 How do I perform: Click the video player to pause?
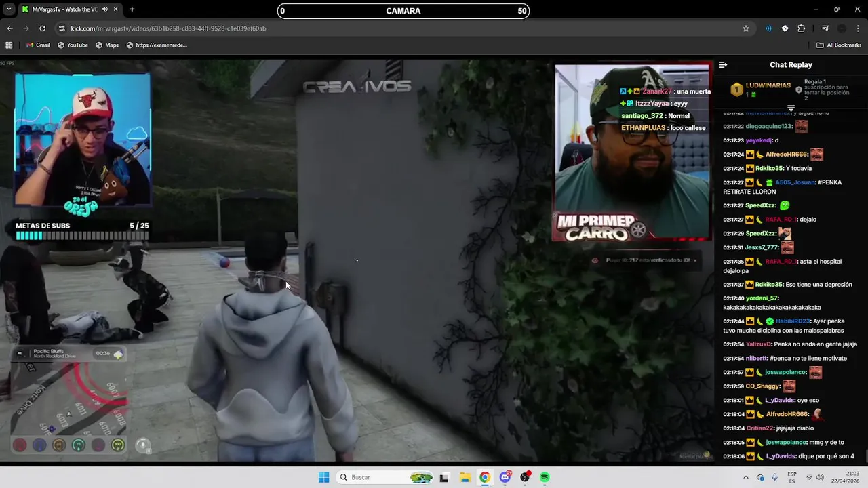[x=357, y=260]
